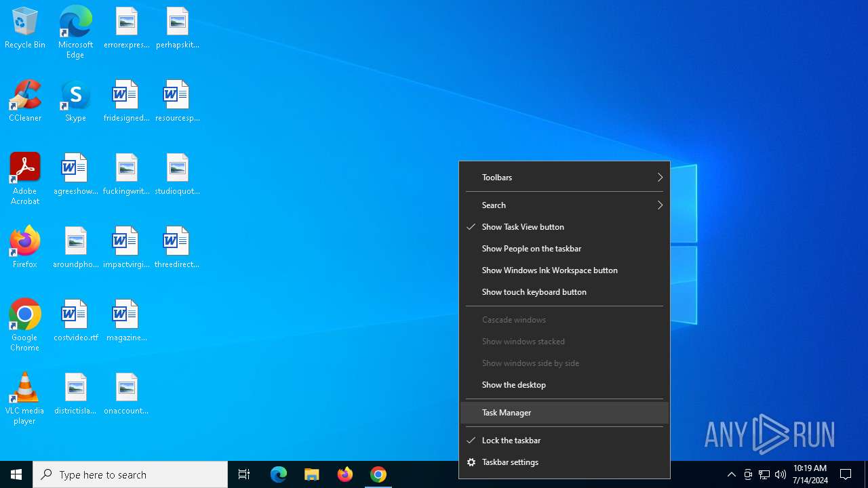Select Microsoft Edge desktop shortcut

[75, 33]
